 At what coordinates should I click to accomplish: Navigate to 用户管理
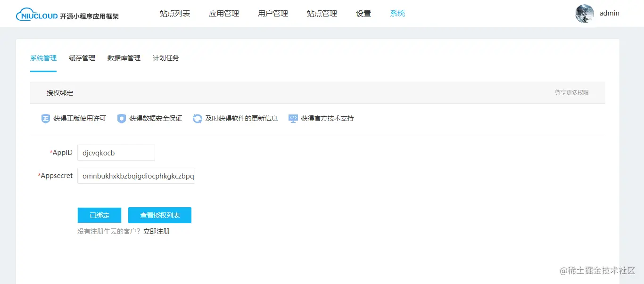pos(272,13)
